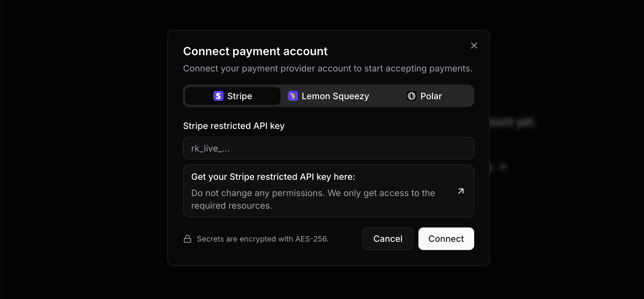Image resolution: width=644 pixels, height=299 pixels.
Task: Click the Connect button
Action: click(x=446, y=239)
